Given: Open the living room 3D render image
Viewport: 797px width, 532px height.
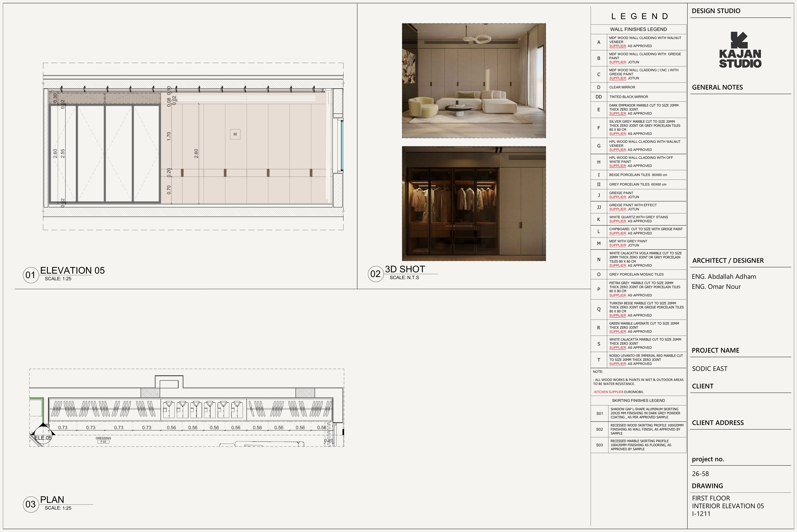Looking at the screenshot, I should tap(474, 81).
